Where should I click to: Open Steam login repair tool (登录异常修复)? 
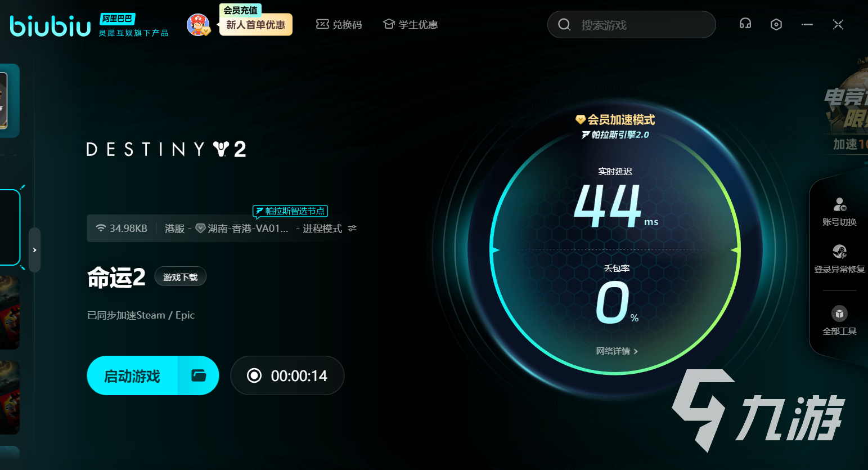point(839,259)
